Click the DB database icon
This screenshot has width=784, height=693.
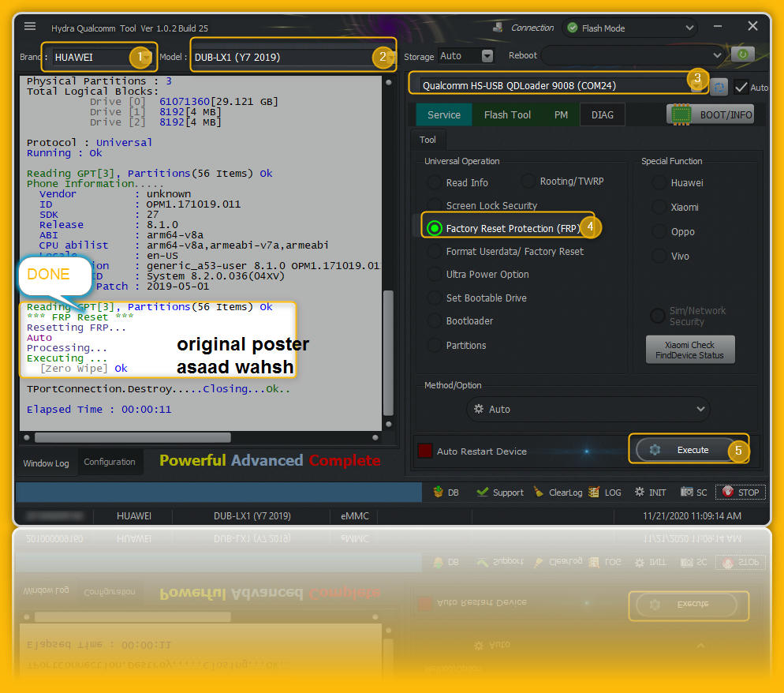438,492
